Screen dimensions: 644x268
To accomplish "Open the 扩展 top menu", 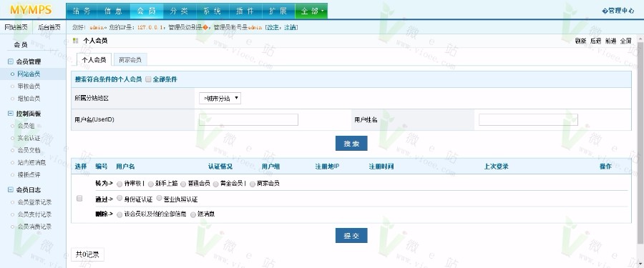I will 278,11.
